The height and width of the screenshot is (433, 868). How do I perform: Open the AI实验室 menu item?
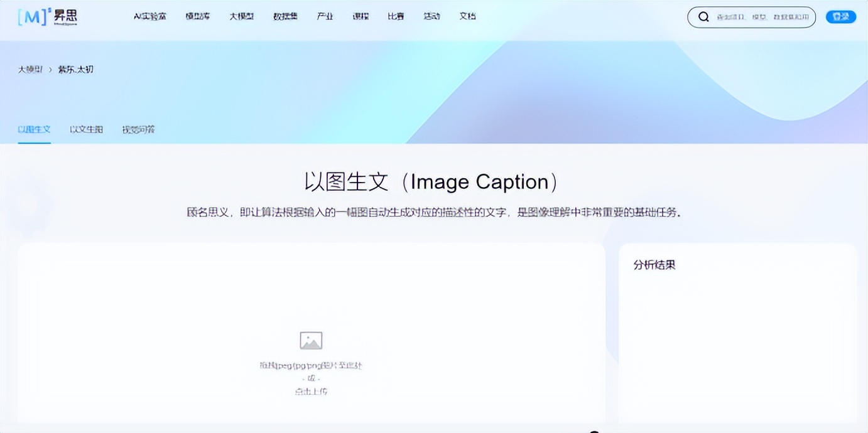(149, 16)
